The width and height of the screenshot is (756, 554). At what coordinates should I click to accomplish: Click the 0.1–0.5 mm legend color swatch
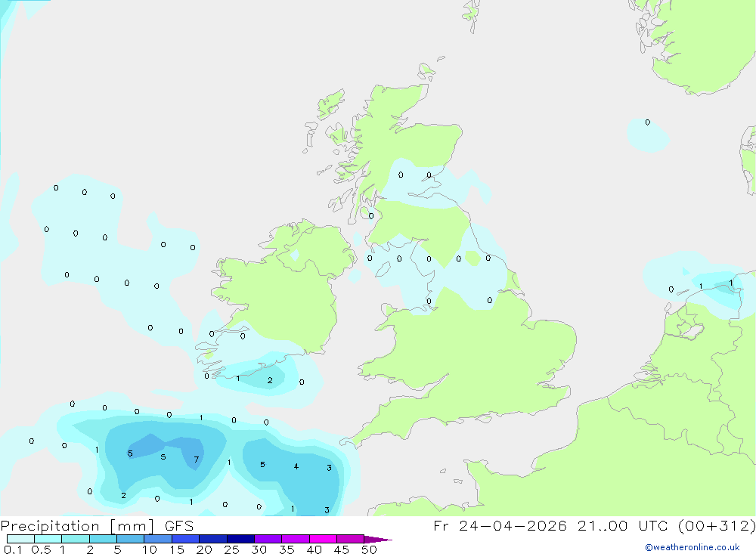pos(20,539)
